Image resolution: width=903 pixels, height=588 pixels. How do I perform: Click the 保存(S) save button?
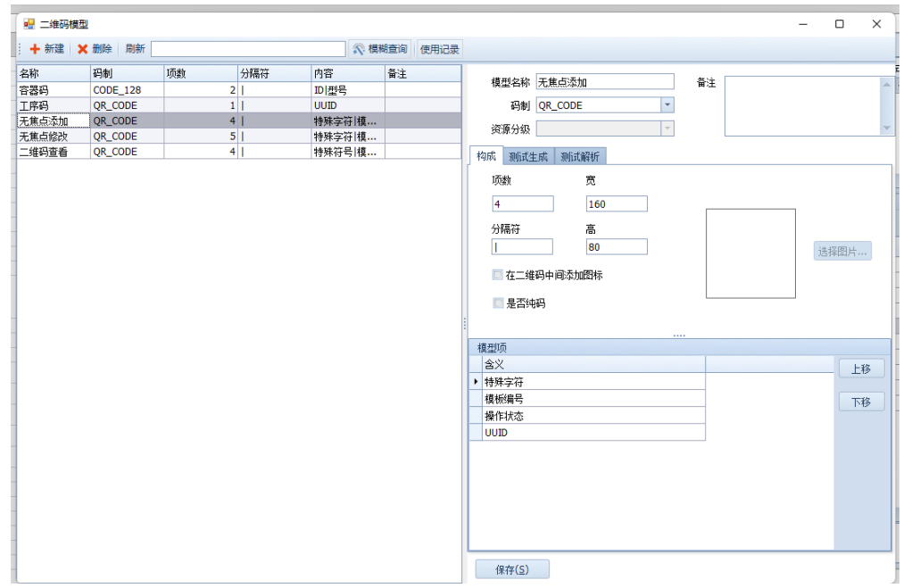(511, 570)
